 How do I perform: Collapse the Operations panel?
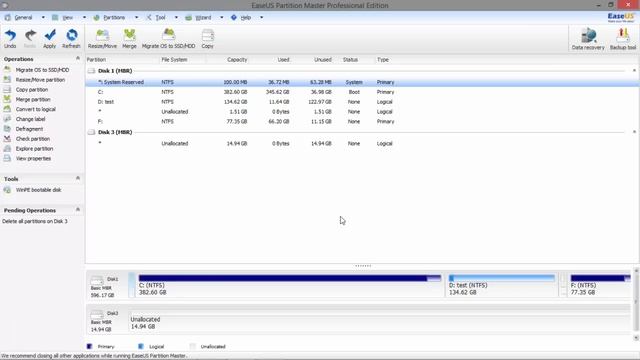[78, 58]
